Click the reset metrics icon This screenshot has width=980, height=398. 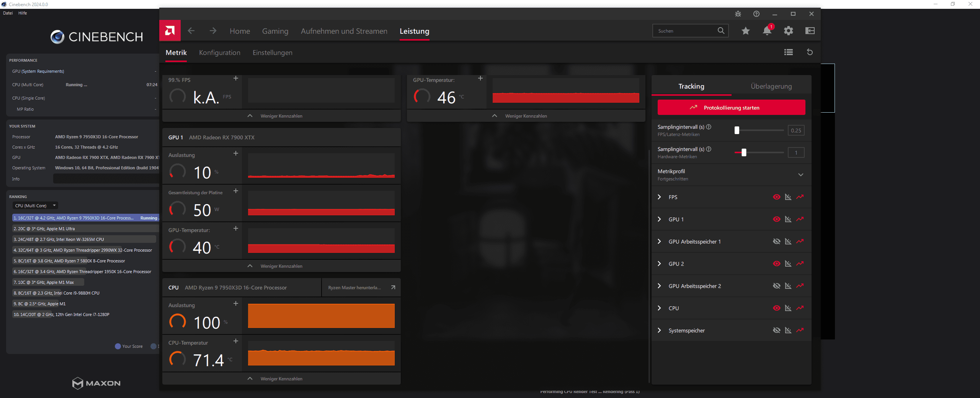pos(810,52)
